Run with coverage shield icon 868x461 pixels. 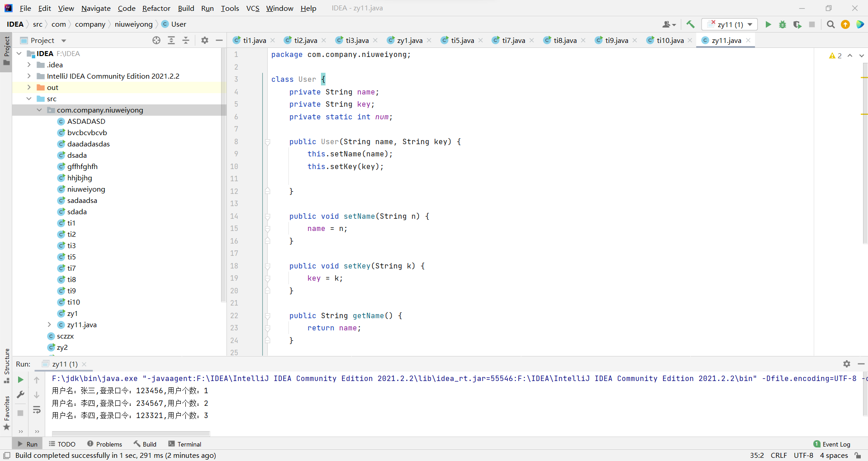797,24
